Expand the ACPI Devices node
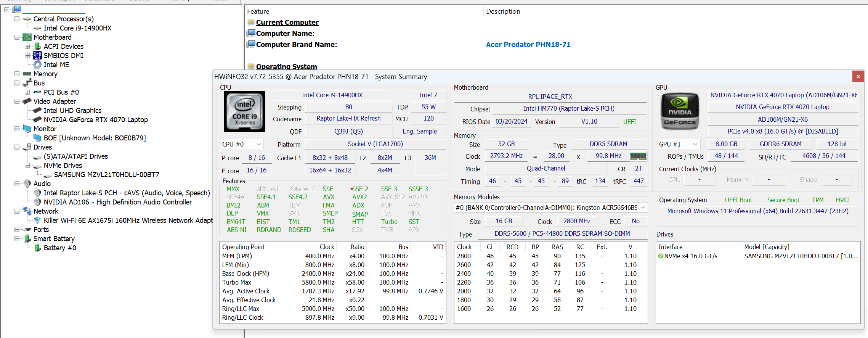This screenshot has width=868, height=338. click(27, 47)
